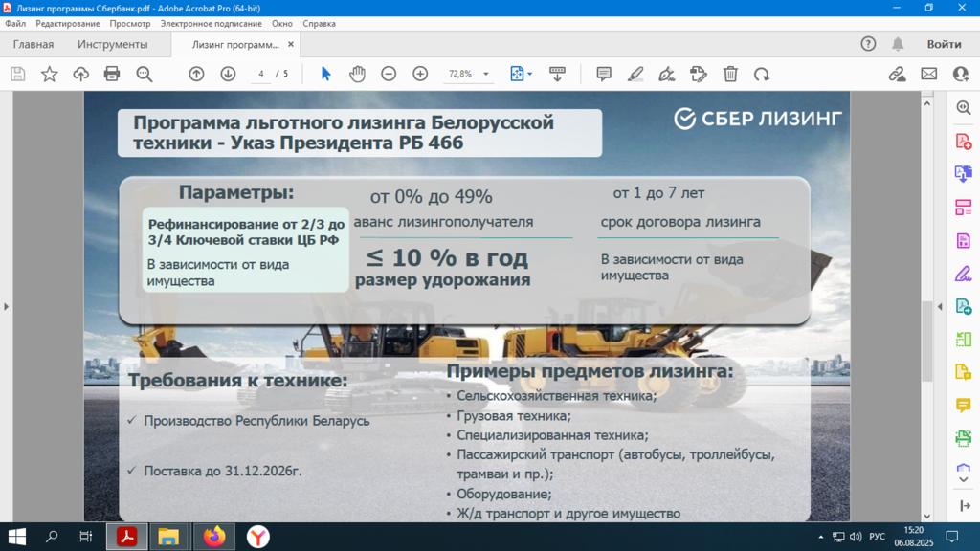Open the Окно menu

[282, 24]
